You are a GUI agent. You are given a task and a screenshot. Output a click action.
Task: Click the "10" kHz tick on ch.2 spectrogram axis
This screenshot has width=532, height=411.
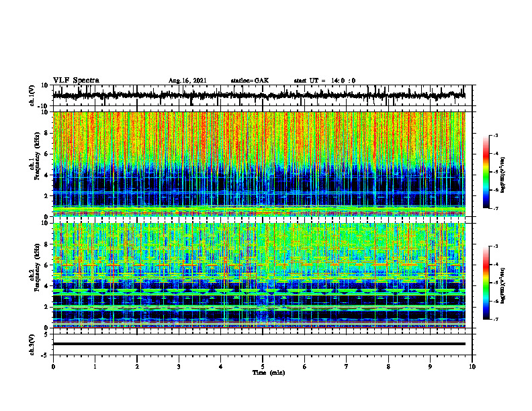point(45,223)
